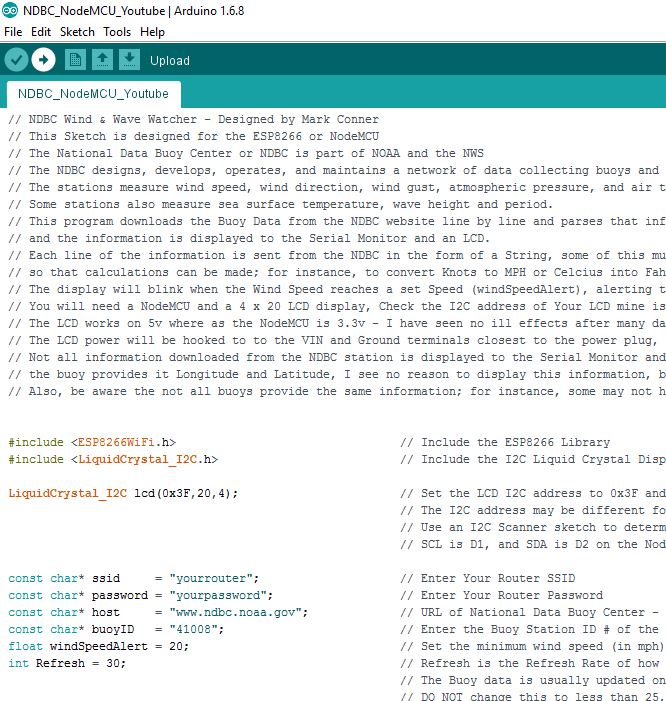The image size is (666, 701).
Task: Click the Save sketch down-arrow icon
Action: point(129,60)
